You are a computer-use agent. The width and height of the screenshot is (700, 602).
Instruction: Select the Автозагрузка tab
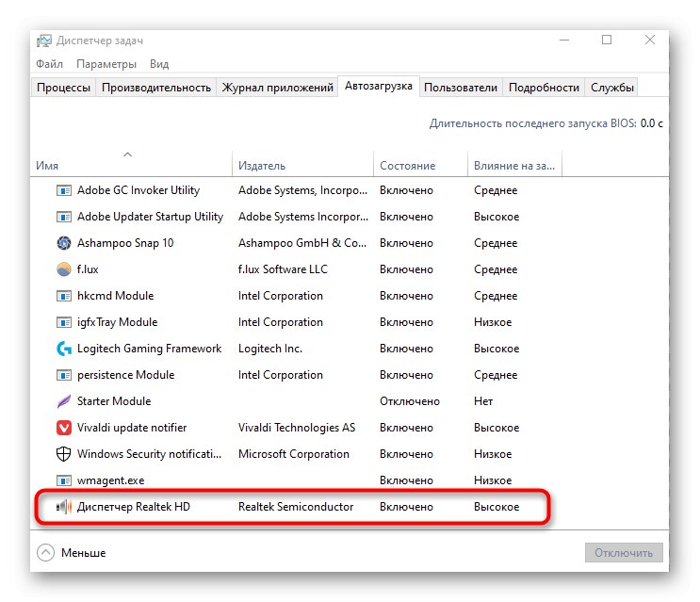(379, 86)
